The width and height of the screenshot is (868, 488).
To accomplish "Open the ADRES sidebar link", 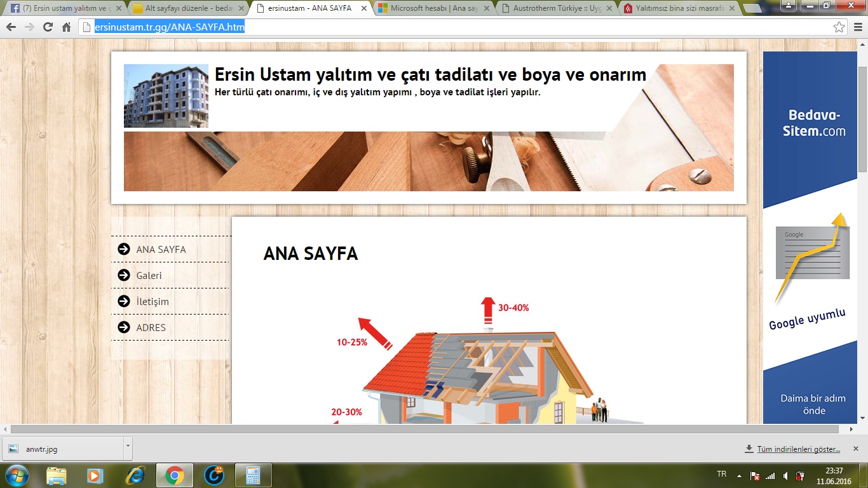I will pos(151,328).
